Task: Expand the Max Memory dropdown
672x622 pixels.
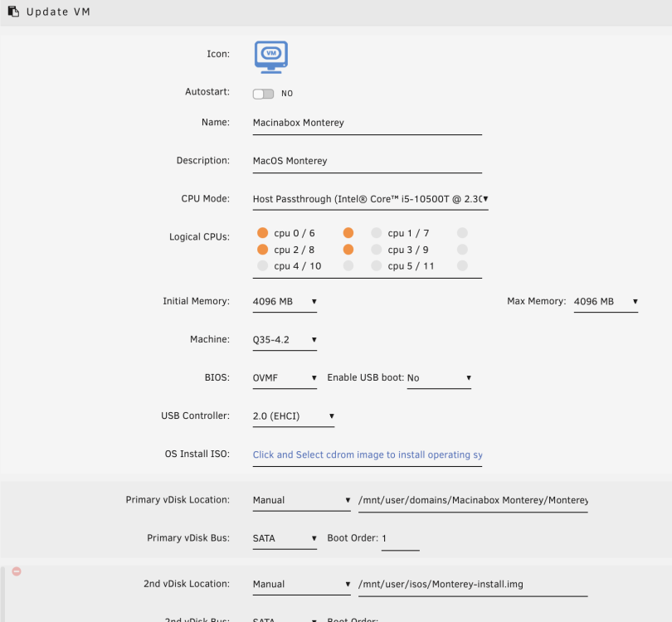Action: point(606,302)
